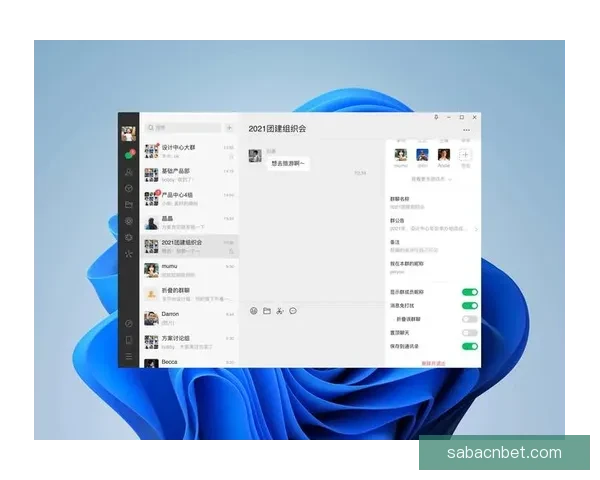This screenshot has height=480, width=600.
Task: Enable the 置顶聊天 switch
Action: point(469,332)
